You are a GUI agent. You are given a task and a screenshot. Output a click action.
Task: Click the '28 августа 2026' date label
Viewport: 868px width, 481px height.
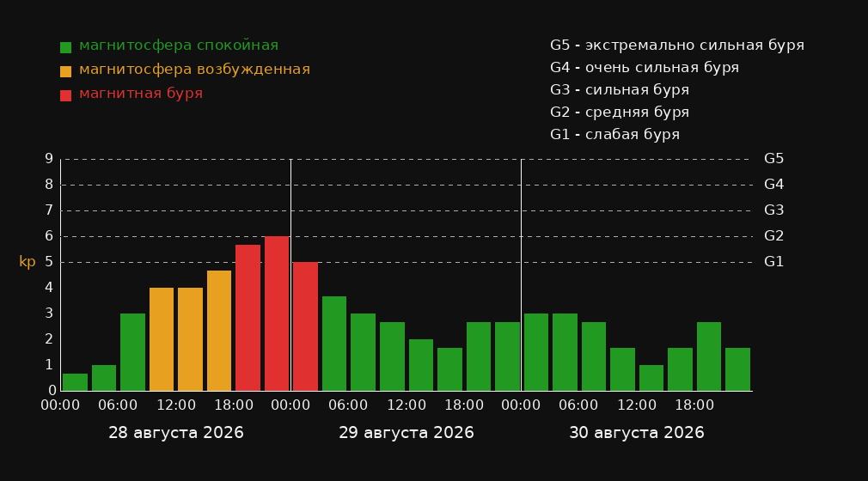176,433
